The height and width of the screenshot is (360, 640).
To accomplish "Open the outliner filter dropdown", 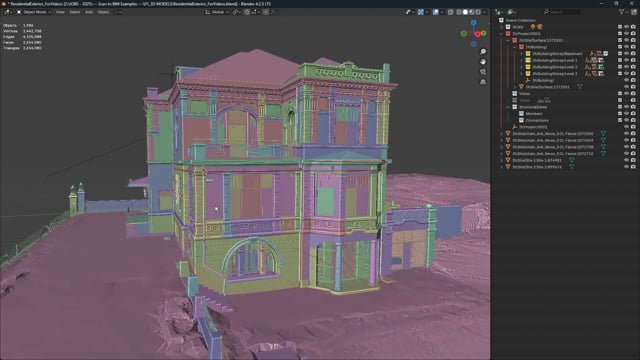I will click(x=623, y=12).
